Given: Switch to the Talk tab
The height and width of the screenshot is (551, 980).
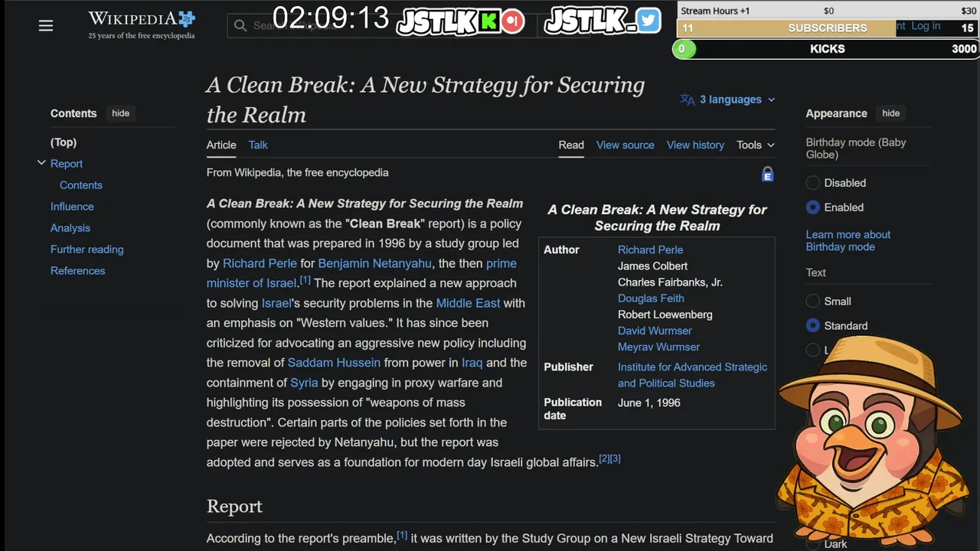Looking at the screenshot, I should (258, 145).
